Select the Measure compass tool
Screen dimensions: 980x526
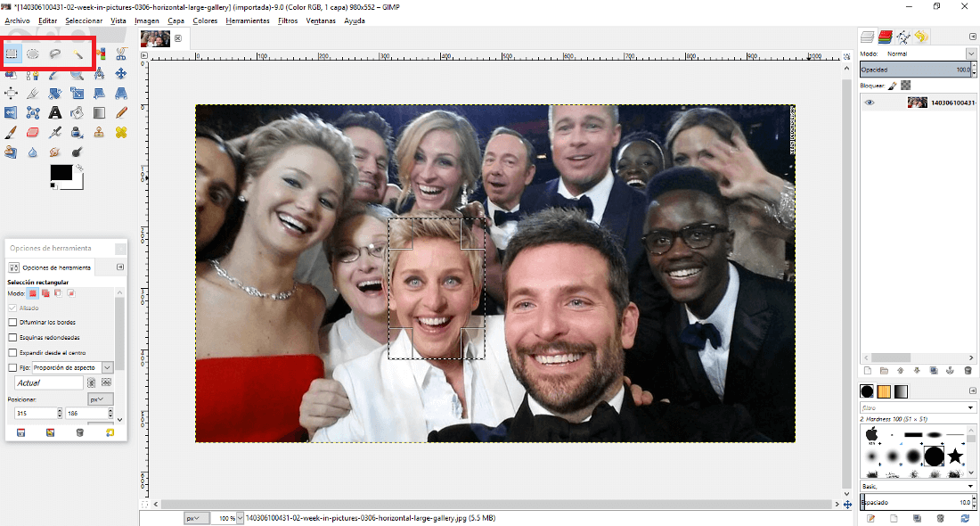100,74
